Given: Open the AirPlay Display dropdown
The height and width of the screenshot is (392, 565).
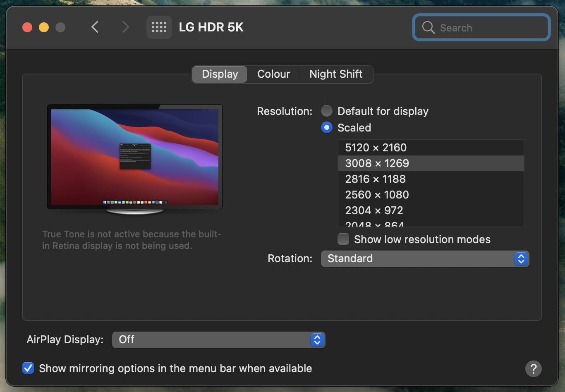Looking at the screenshot, I should pos(218,340).
